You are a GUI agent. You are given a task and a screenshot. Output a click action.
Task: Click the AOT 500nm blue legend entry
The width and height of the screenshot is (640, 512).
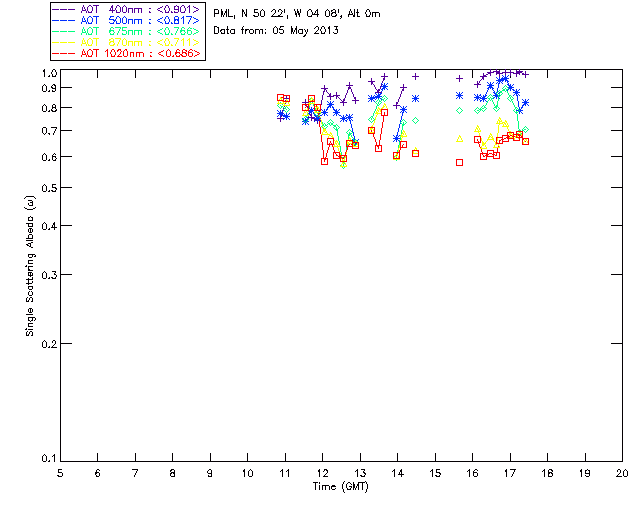coord(127,20)
